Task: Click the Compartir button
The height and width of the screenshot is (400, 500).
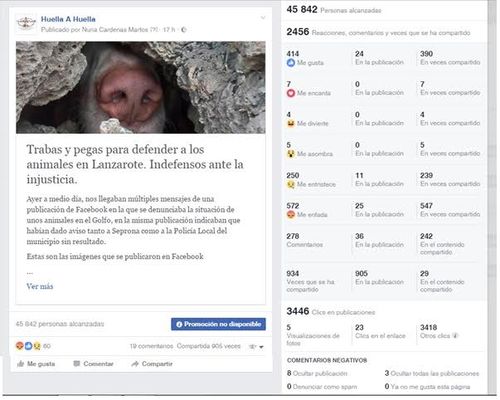Action: (152, 364)
